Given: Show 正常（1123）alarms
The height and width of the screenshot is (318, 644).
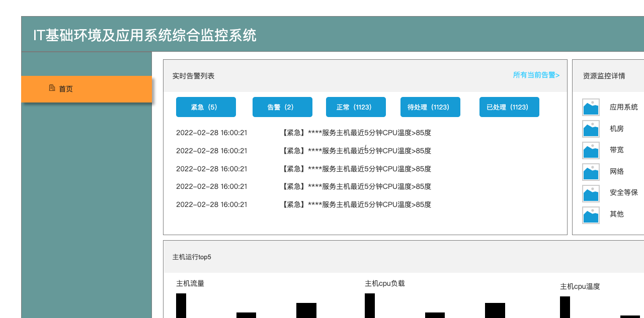Looking at the screenshot, I should click(x=356, y=107).
